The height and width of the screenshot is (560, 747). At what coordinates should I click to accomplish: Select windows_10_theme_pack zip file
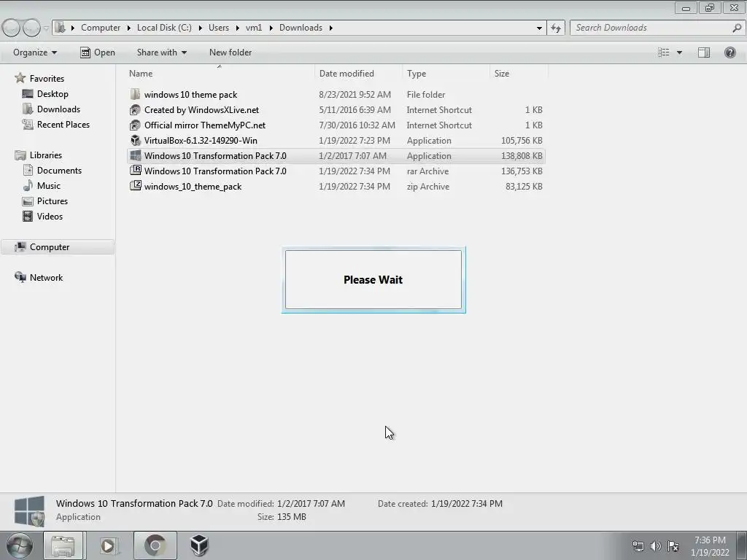click(x=193, y=187)
